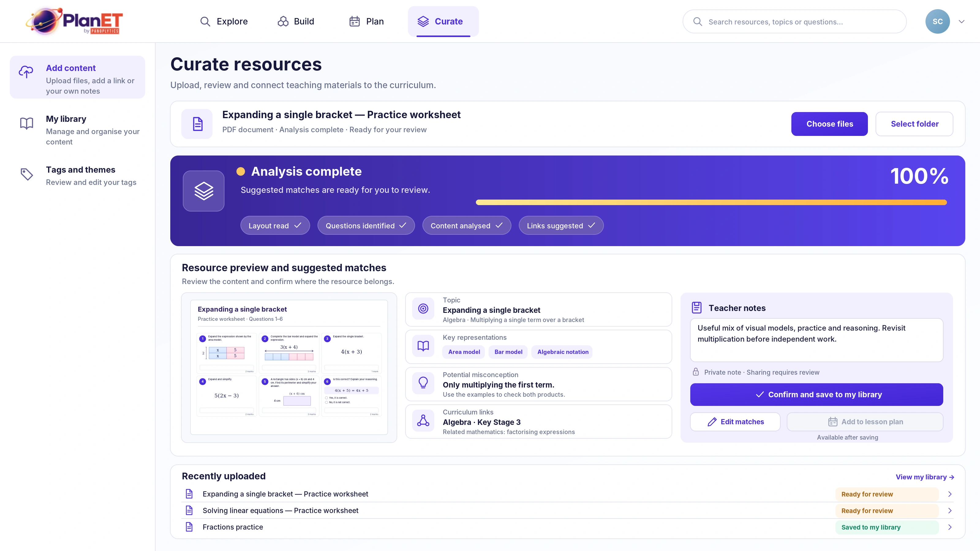Screen dimensions: 980x551
Task: Click the Questions identified status chip
Action: pos(366,226)
